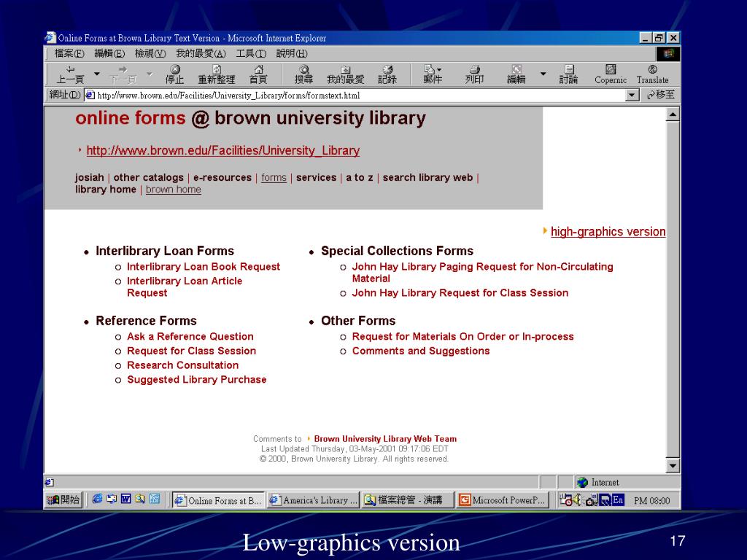Image resolution: width=747 pixels, height=560 pixels.
Task: Print the page with the 列印 button
Action: pos(474,75)
